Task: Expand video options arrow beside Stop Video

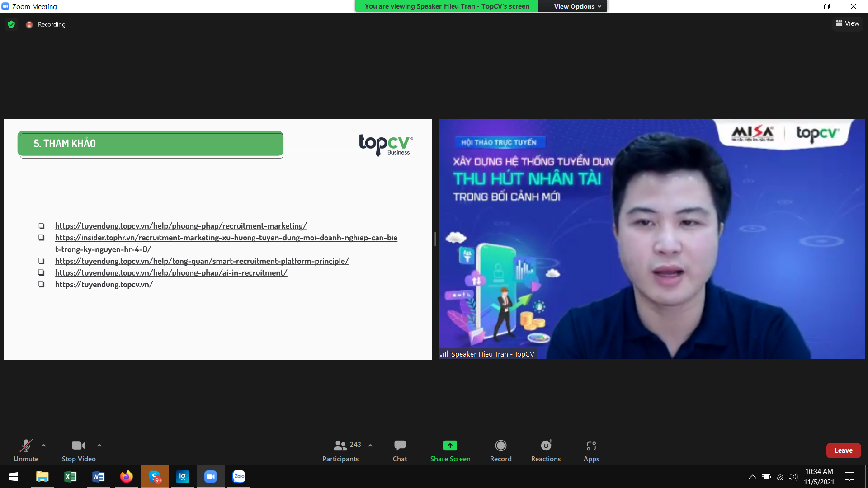Action: click(99, 446)
